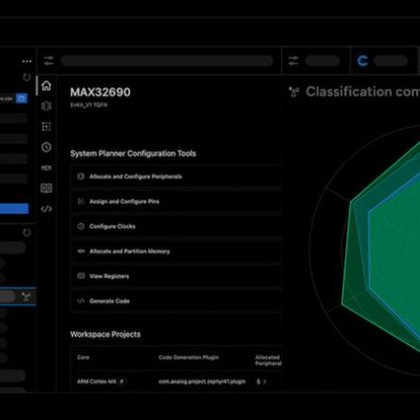The image size is (420, 420).
Task: Click the ARM Cortex-M4 core cell
Action: point(96,381)
